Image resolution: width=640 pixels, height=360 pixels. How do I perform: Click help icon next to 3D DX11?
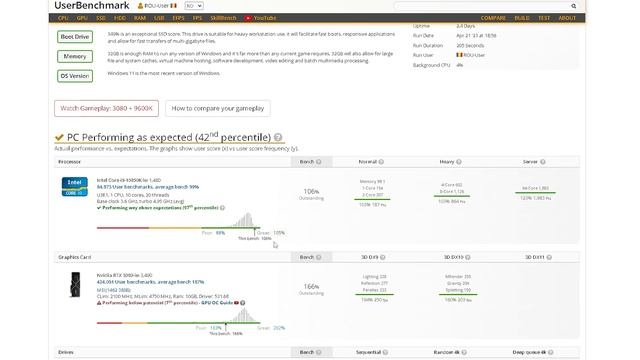click(549, 257)
